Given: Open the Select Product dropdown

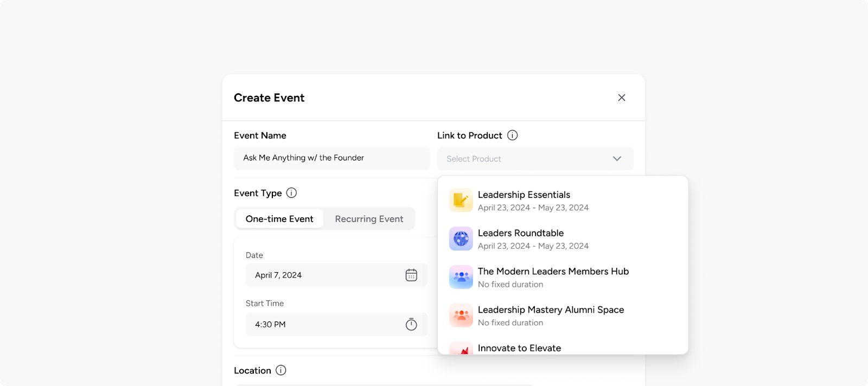Looking at the screenshot, I should pos(535,159).
